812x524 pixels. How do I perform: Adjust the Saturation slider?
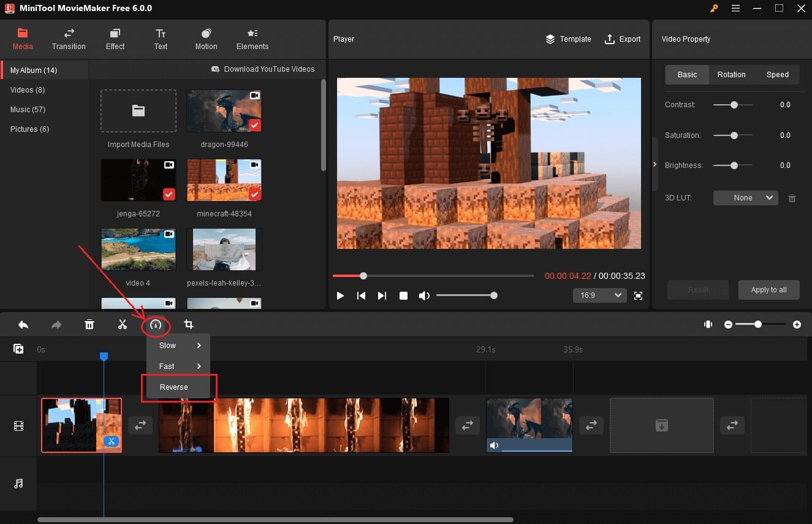tap(733, 135)
